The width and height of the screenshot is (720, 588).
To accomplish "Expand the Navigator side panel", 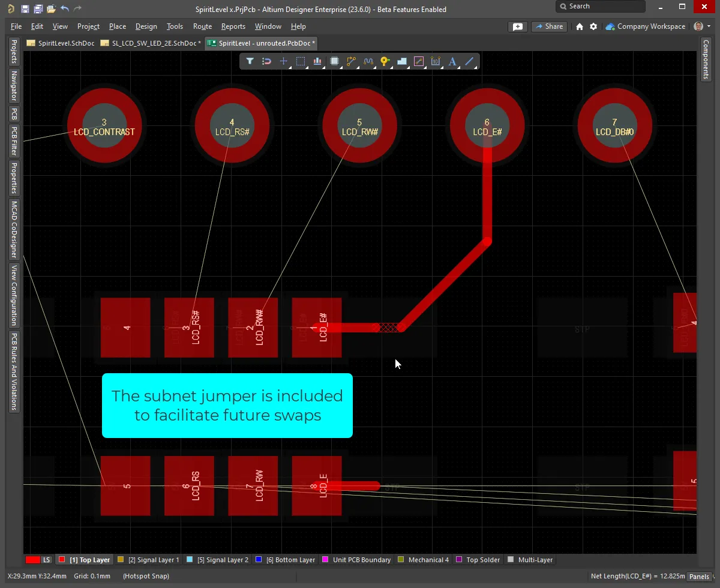I will pos(14,86).
